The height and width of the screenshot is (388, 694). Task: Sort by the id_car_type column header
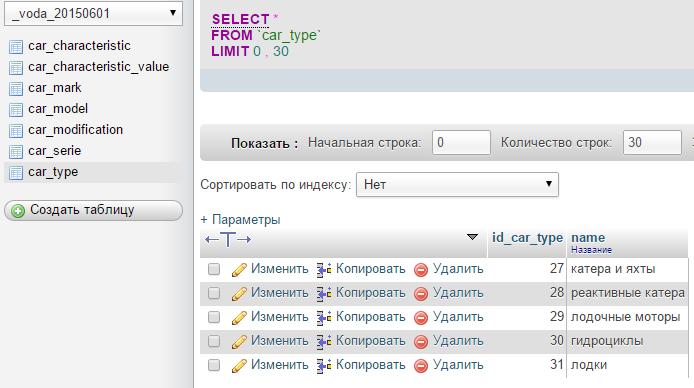527,238
